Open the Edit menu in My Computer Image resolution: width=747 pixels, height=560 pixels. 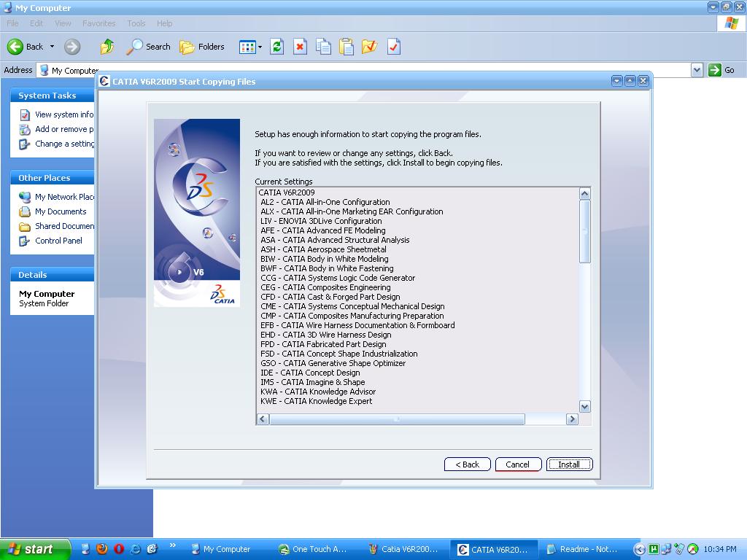[x=36, y=23]
